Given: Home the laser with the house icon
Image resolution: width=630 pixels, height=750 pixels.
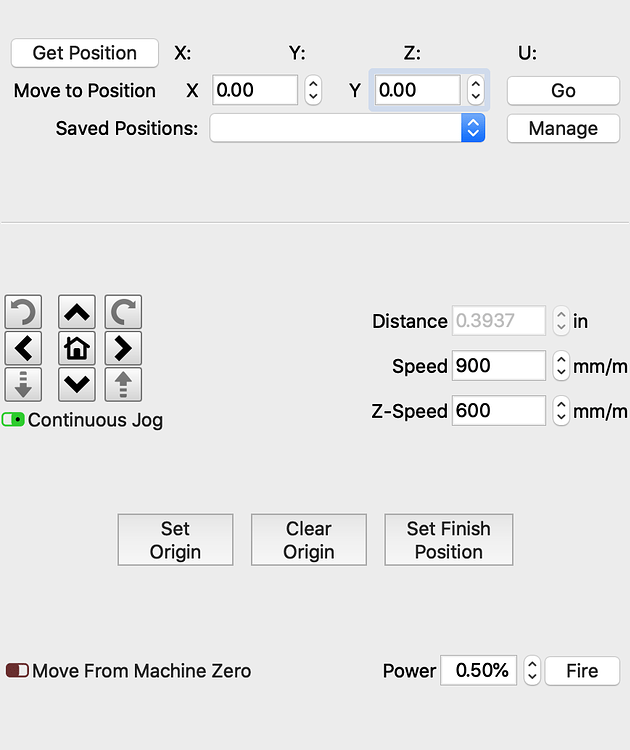Looking at the screenshot, I should 77,348.
